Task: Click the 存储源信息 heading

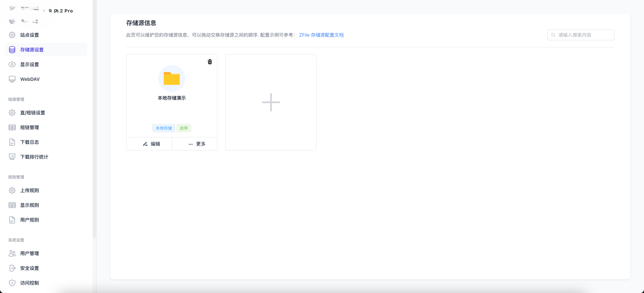Action: click(141, 23)
